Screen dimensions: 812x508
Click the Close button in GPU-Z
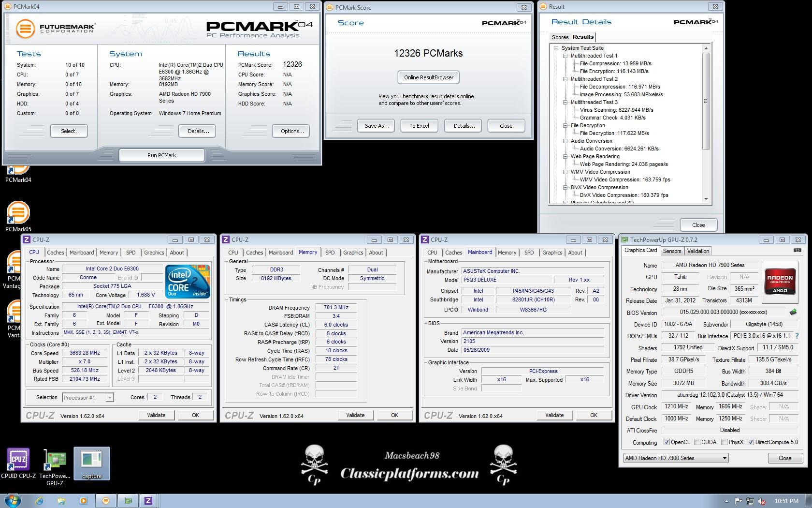pos(784,458)
